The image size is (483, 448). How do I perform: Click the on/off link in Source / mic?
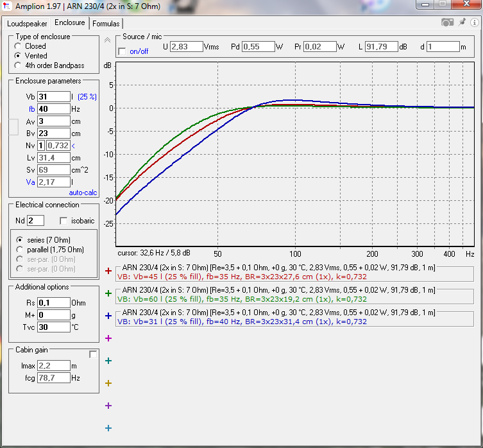pos(139,51)
